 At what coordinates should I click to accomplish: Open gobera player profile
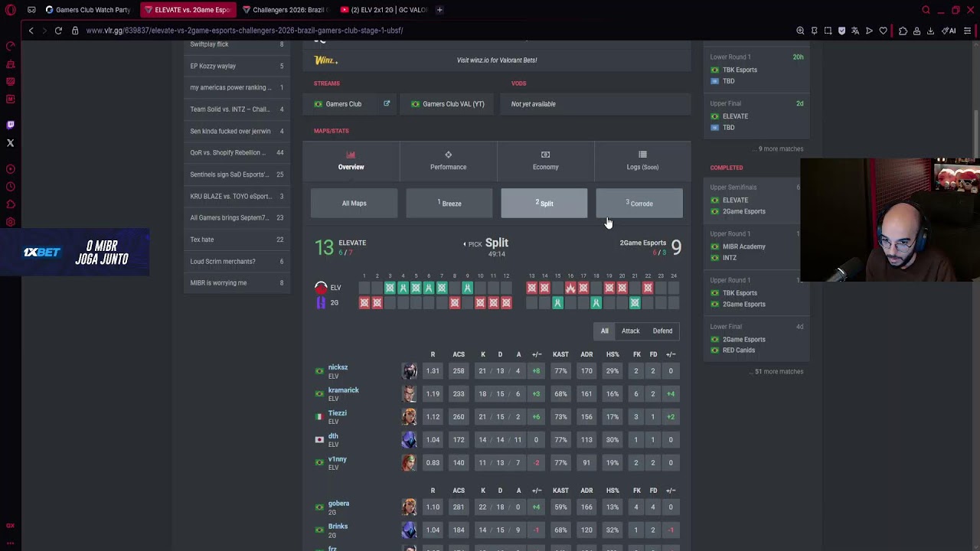[338, 504]
